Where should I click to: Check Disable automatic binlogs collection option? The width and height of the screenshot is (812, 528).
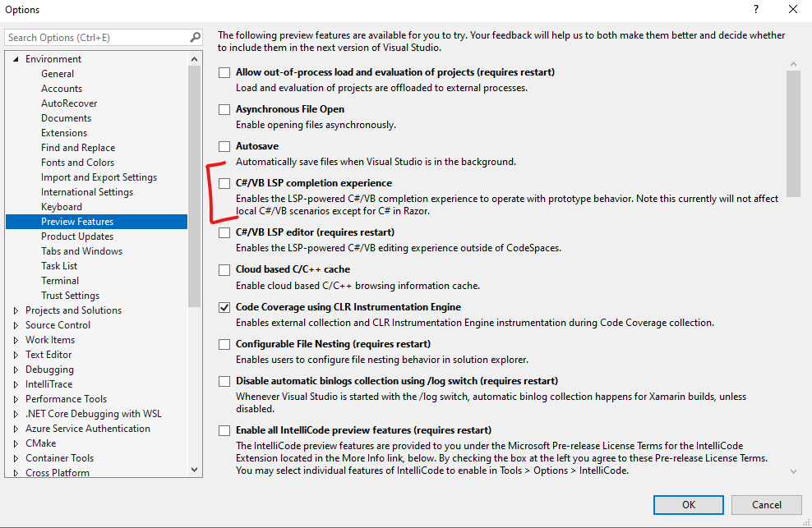[224, 382]
